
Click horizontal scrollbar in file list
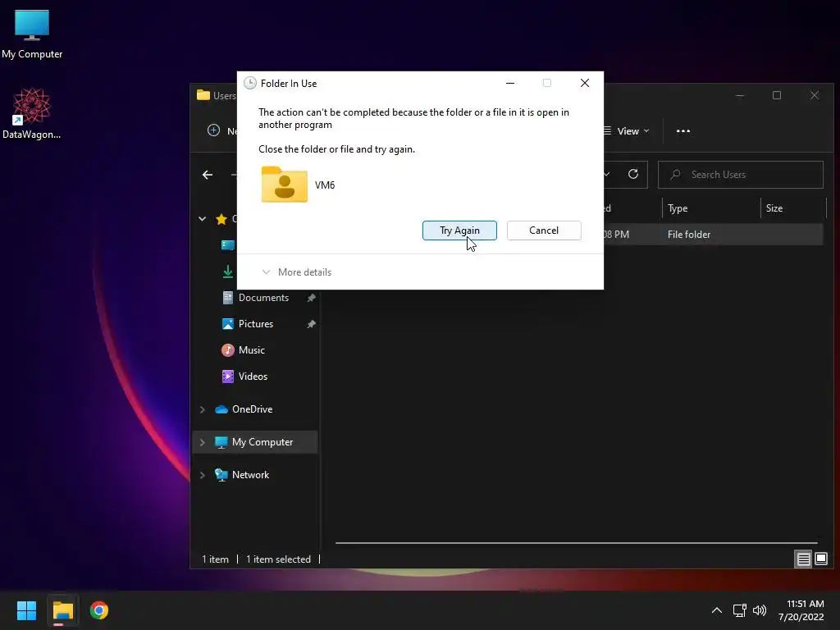[x=577, y=543]
